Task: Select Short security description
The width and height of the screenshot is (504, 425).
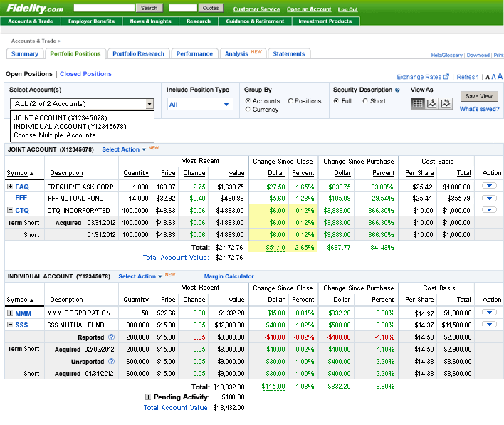Action: point(365,101)
